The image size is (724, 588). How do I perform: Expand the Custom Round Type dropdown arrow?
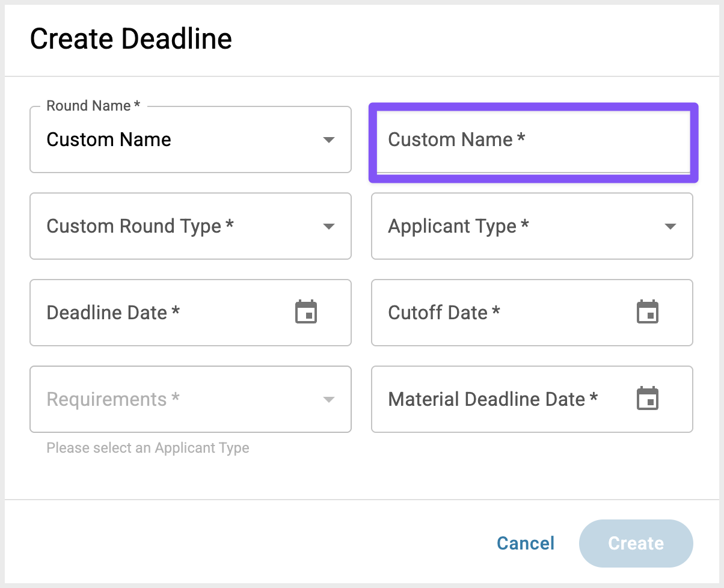click(328, 226)
